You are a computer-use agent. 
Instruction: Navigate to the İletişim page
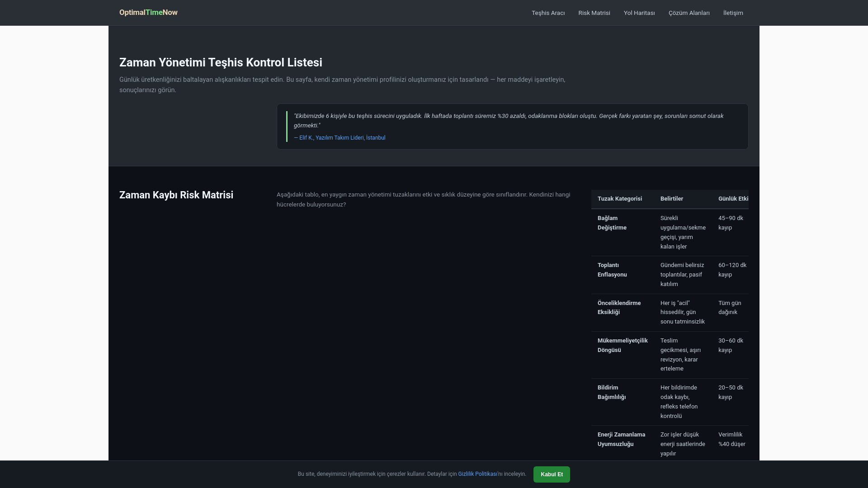point(733,13)
